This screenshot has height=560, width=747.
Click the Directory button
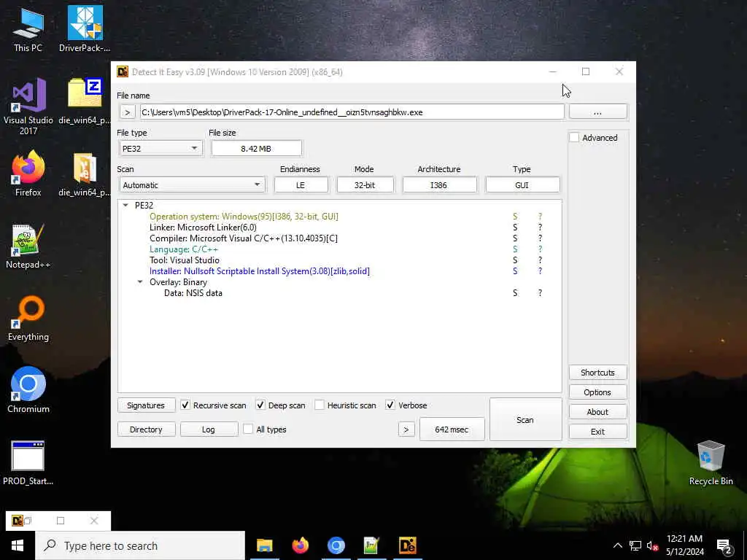[x=146, y=429]
